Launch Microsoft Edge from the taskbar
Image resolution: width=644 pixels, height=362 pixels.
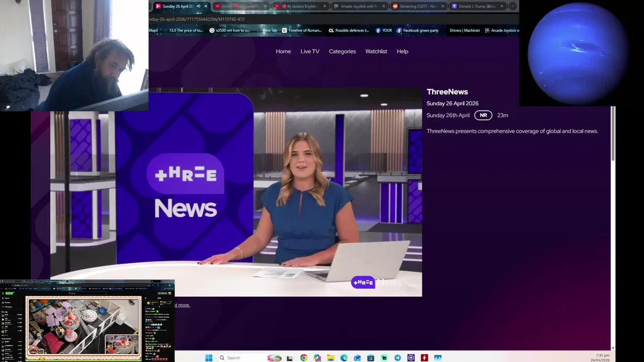click(344, 358)
